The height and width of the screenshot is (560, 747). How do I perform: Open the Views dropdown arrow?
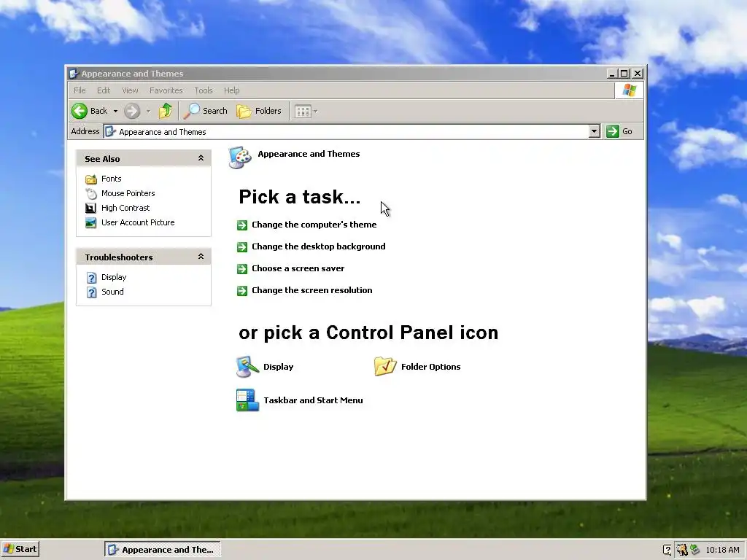(315, 112)
